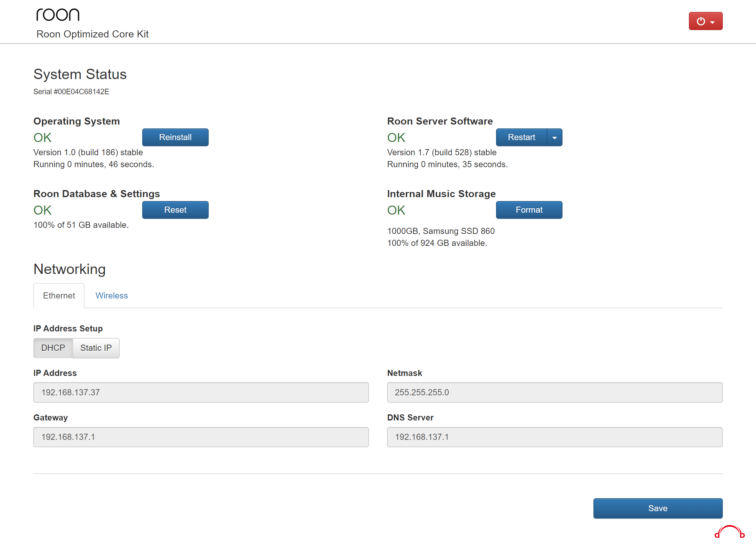
Task: Restart the Roon Server Software
Action: tap(521, 137)
